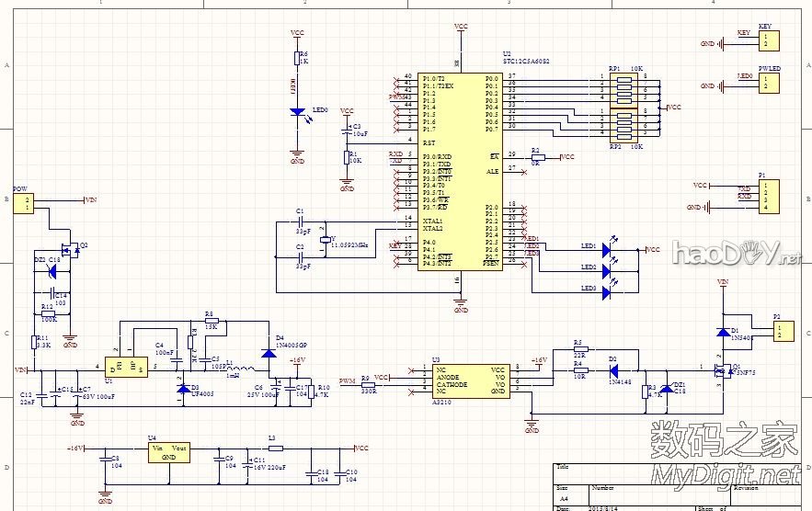
Task: Click the RP1 10K resistor network
Action: (624, 87)
